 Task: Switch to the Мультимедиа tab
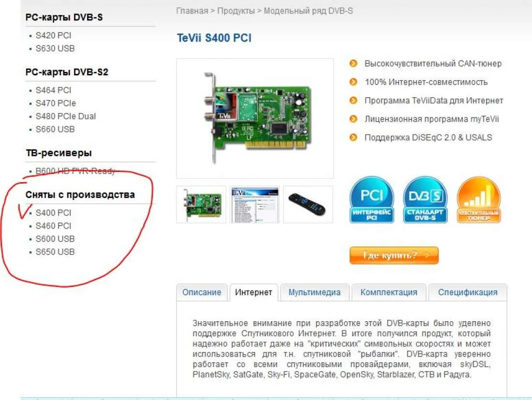(314, 292)
